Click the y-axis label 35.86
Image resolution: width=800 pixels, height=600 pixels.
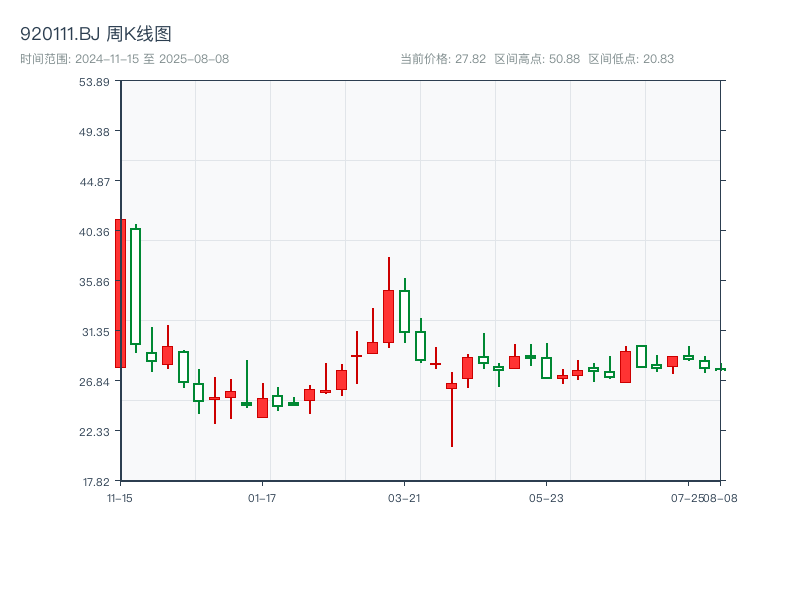(94, 282)
